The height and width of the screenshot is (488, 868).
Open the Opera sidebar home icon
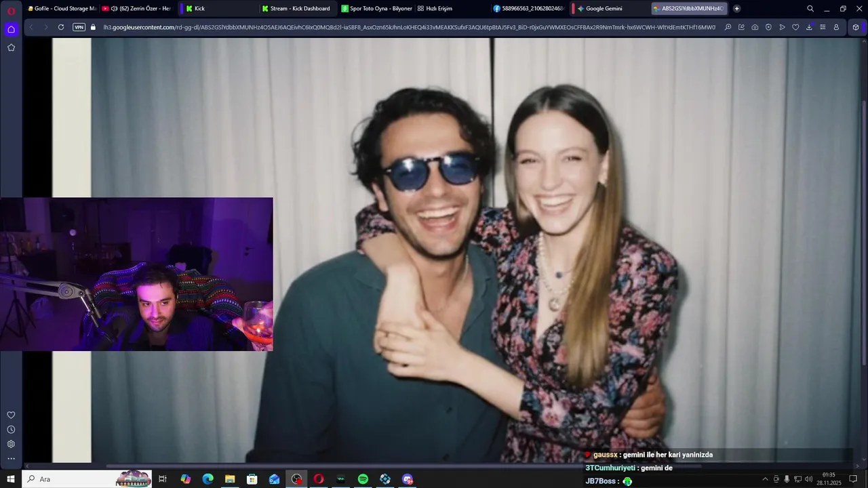[x=11, y=29]
